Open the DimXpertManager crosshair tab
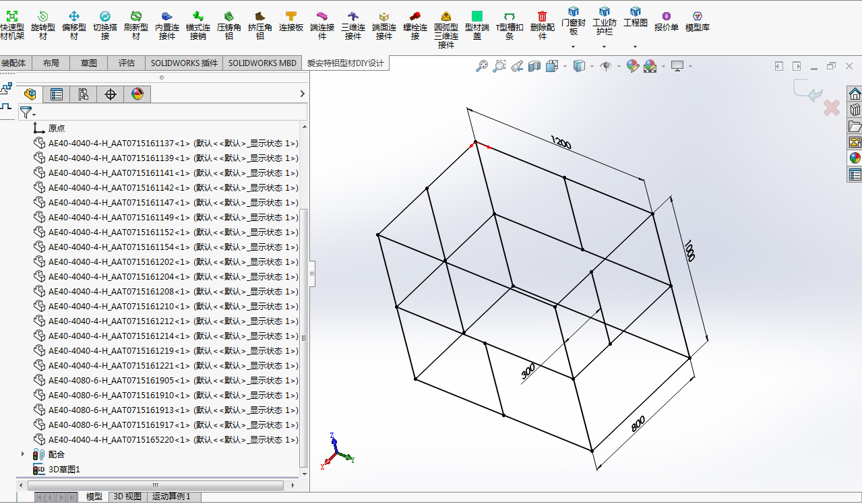Screen dimensions: 862x504 point(111,94)
